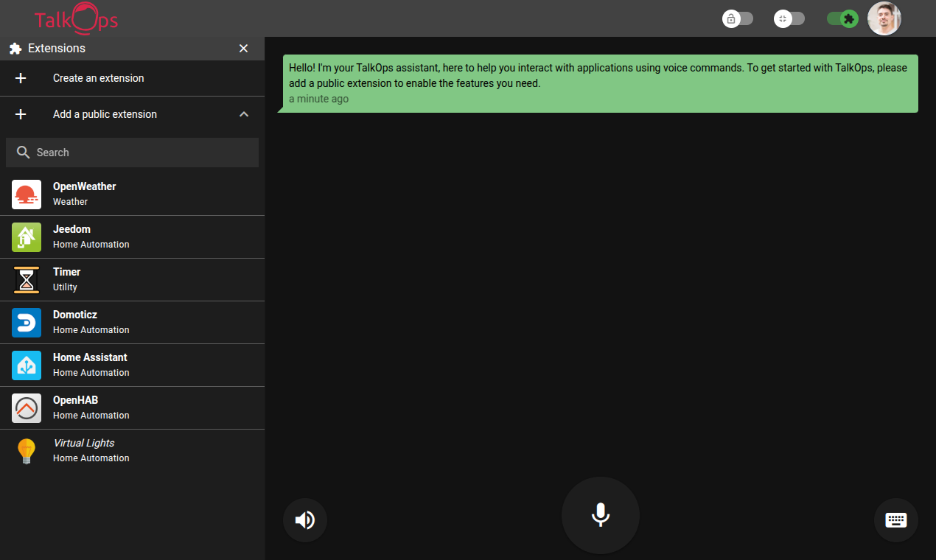936x560 pixels.
Task: Click the Extensions puzzle icon
Action: point(15,49)
